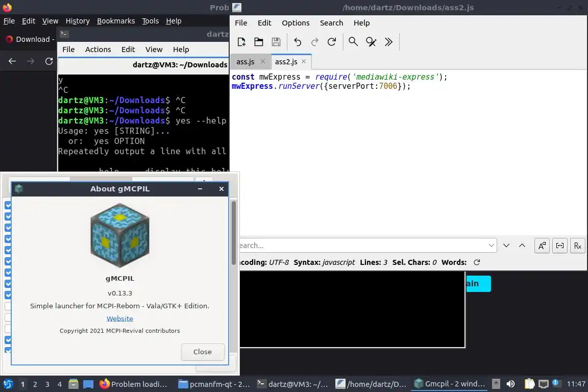This screenshot has width=588, height=392.
Task: Open the Website link in About gMCPIL
Action: 119,318
